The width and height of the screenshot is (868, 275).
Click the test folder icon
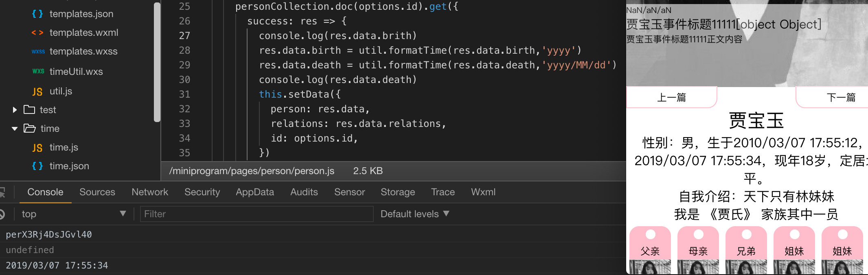pos(29,110)
